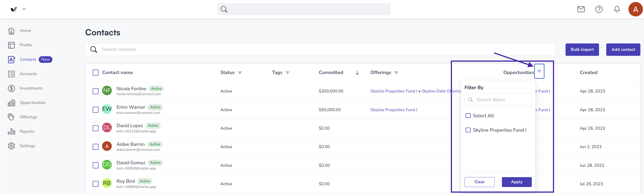Open the Offerings column filter

coord(396,73)
